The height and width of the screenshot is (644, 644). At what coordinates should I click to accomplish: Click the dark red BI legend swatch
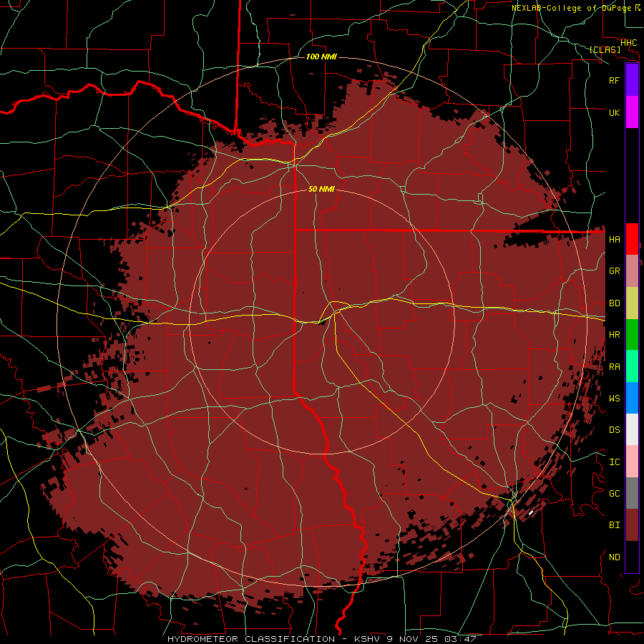(632, 525)
